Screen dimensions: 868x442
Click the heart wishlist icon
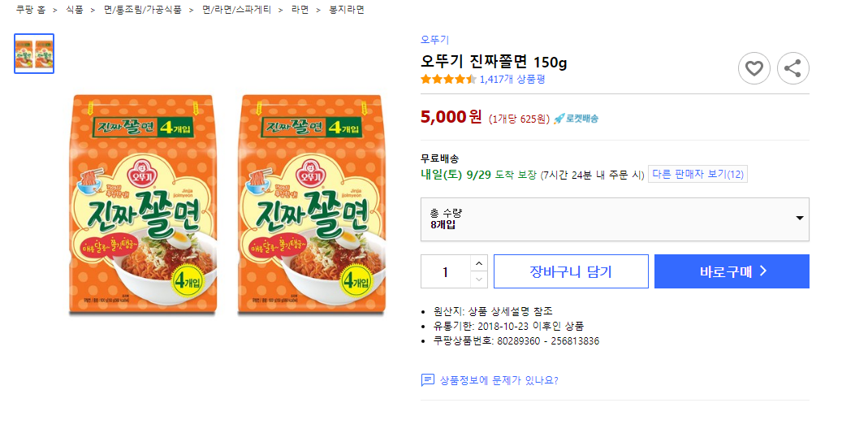pyautogui.click(x=754, y=68)
